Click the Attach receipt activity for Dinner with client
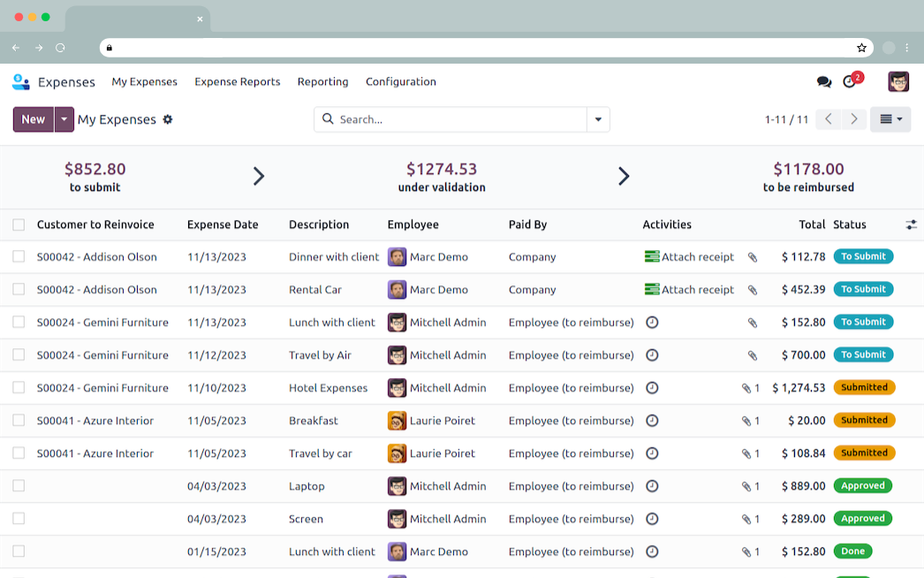Viewport: 924px width, 578px height. tap(689, 257)
